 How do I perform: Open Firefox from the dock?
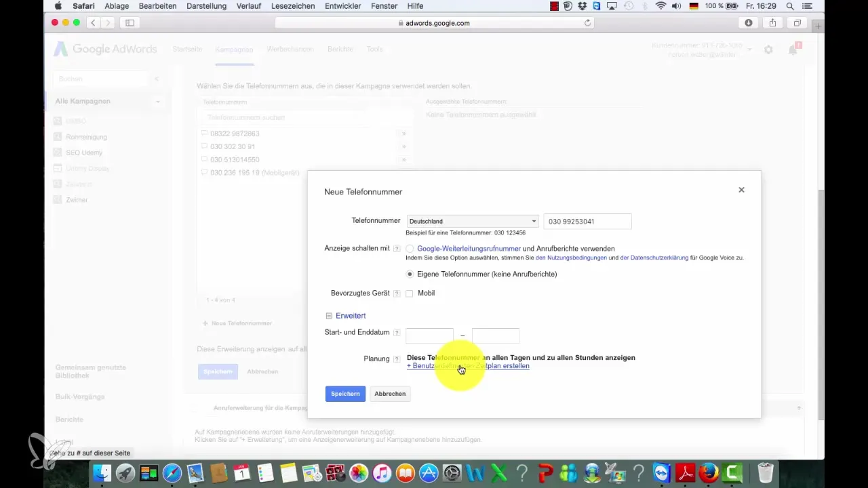click(x=709, y=472)
